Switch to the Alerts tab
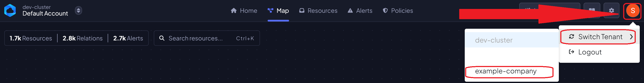 click(360, 10)
